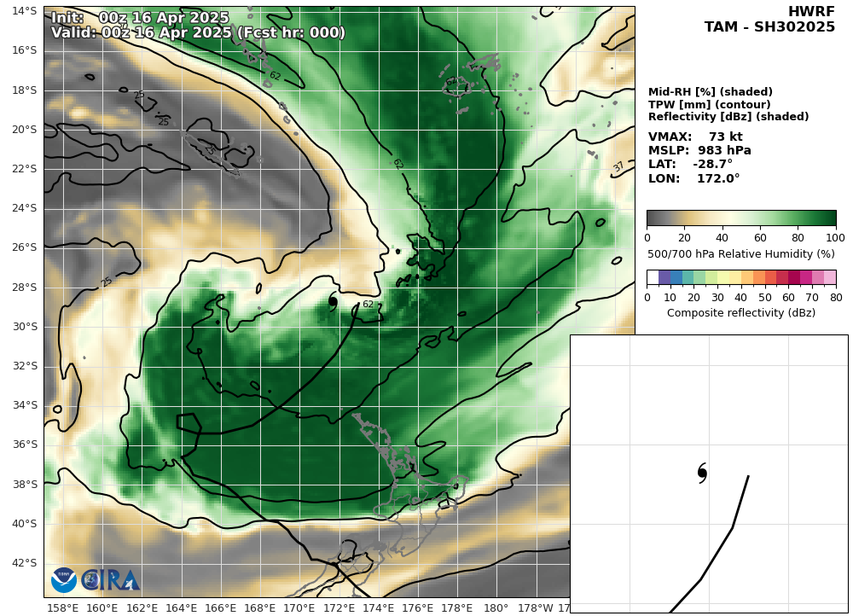
Task: Click the VMAX 73 kt readout
Action: click(695, 137)
